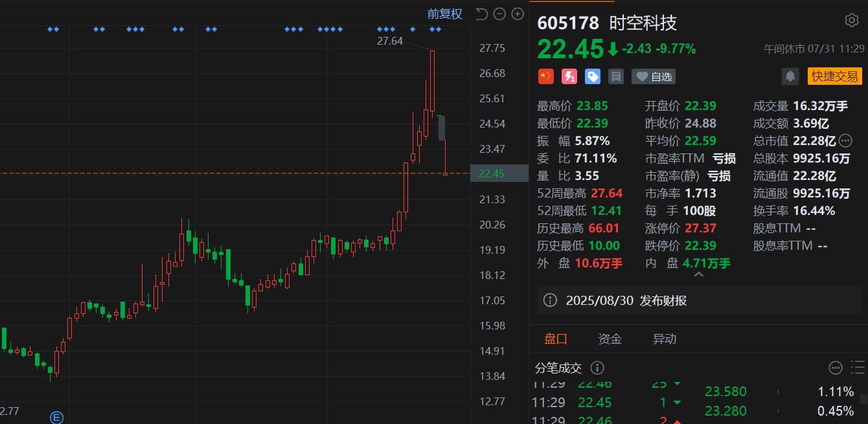The height and width of the screenshot is (424, 868).
Task: Collapse the quote details chevron
Action: (x=698, y=275)
